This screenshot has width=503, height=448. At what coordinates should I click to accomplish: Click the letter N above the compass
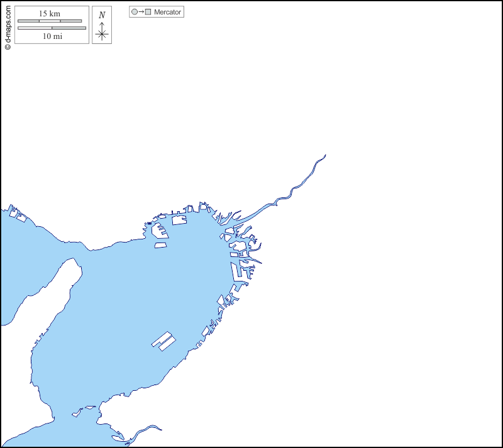pos(102,15)
